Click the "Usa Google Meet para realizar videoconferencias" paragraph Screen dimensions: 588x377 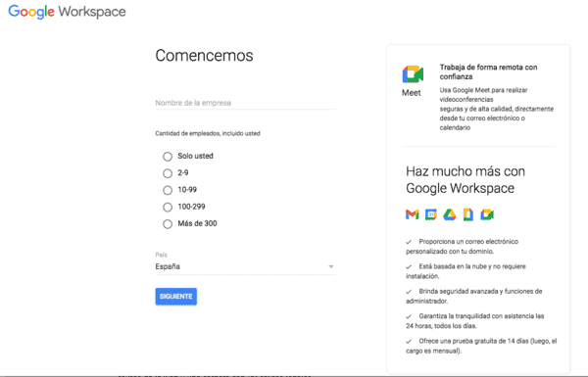(x=497, y=109)
